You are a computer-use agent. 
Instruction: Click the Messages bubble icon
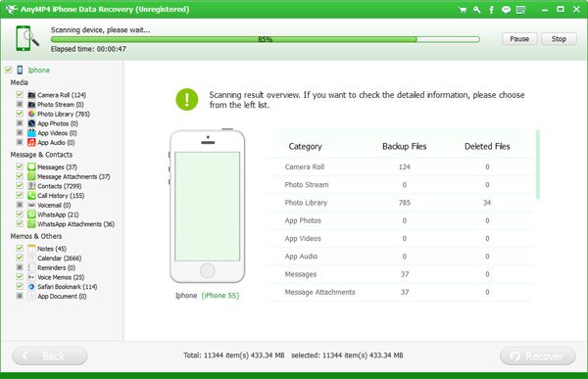(32, 166)
